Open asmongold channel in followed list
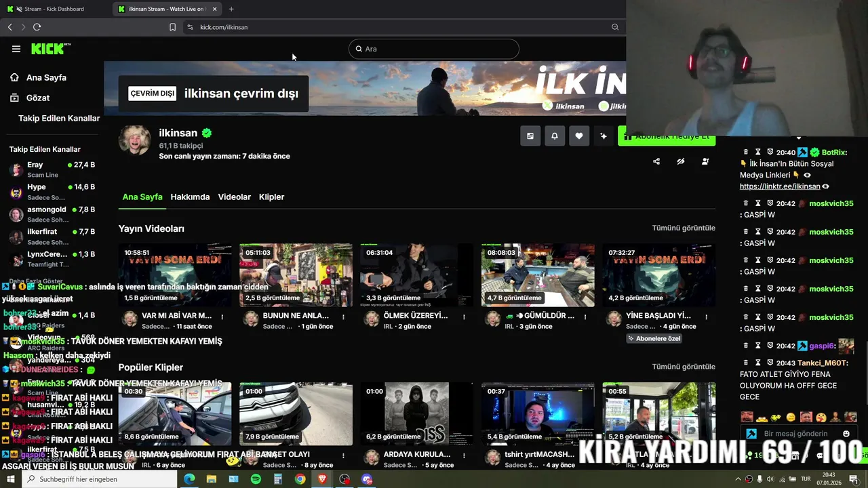 [52, 214]
